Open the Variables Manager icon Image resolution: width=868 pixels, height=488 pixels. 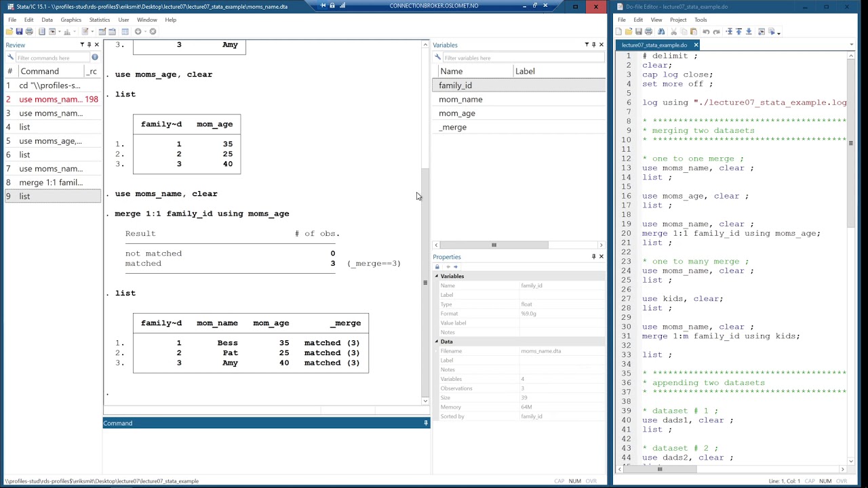point(125,31)
